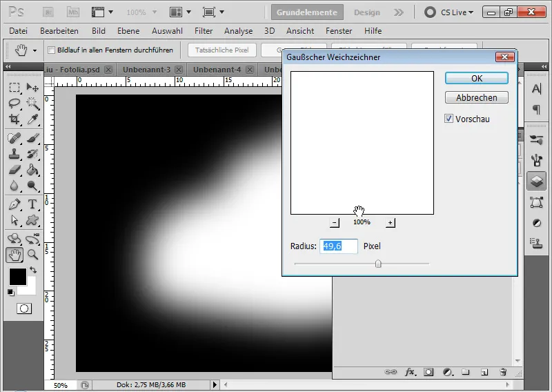Select the Type tool
The width and height of the screenshot is (552, 392).
point(32,204)
